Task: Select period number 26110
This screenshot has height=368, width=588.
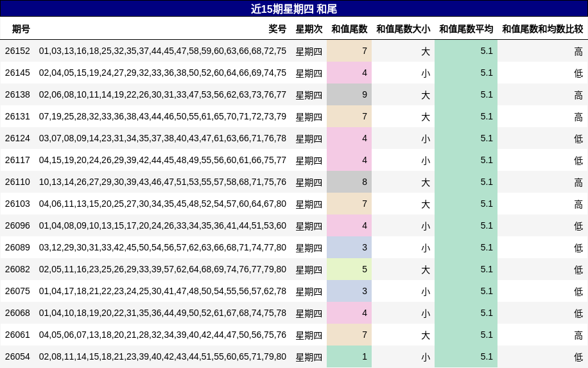Action: pyautogui.click(x=17, y=182)
